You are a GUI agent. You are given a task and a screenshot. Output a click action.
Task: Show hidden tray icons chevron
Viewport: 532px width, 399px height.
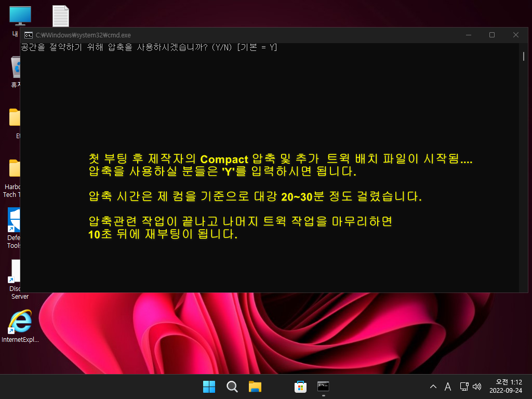(x=433, y=387)
